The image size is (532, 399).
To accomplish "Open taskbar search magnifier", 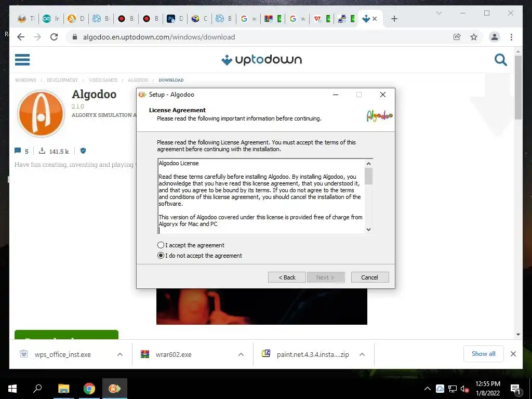I will [37, 389].
